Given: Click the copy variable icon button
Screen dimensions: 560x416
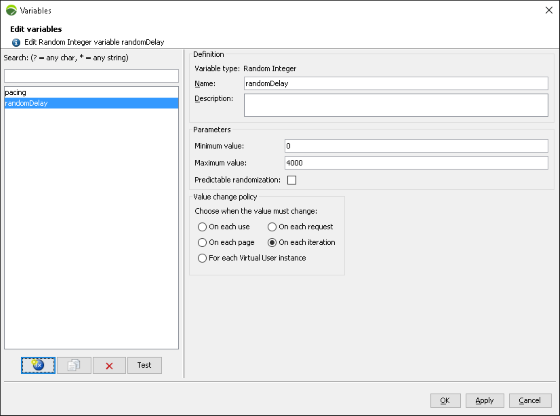Looking at the screenshot, I should [x=74, y=365].
